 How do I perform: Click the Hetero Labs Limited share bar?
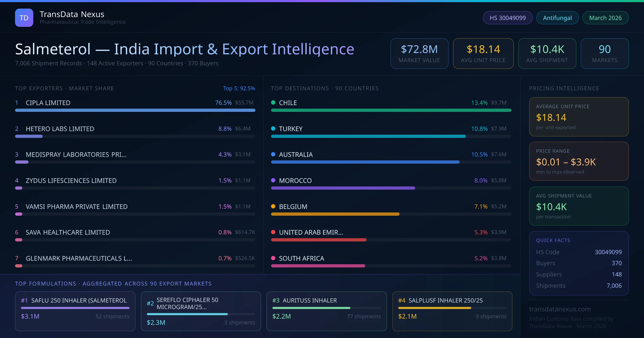29,136
